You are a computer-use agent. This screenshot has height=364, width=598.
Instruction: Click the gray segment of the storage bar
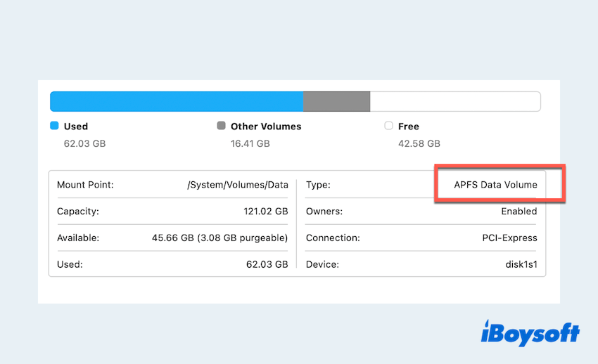pyautogui.click(x=336, y=101)
